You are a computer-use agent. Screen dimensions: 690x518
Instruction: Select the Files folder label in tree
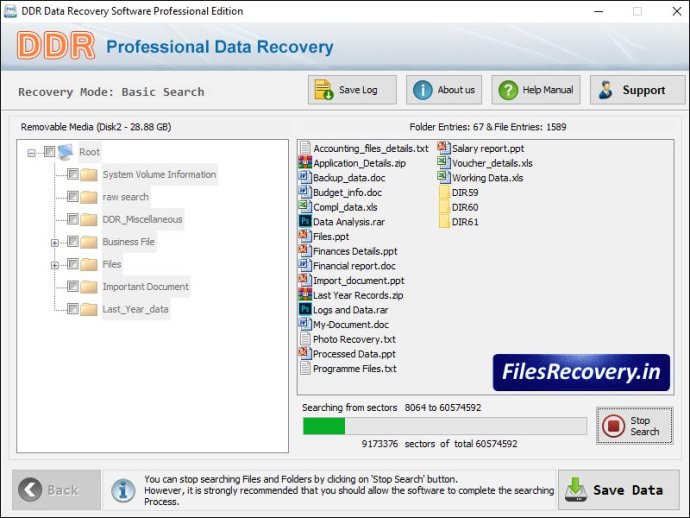coord(112,264)
